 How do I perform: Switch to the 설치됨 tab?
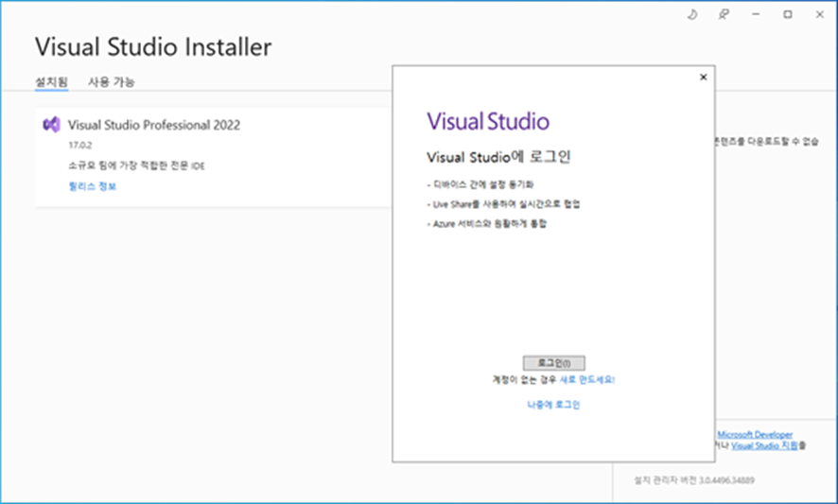pyautogui.click(x=51, y=81)
